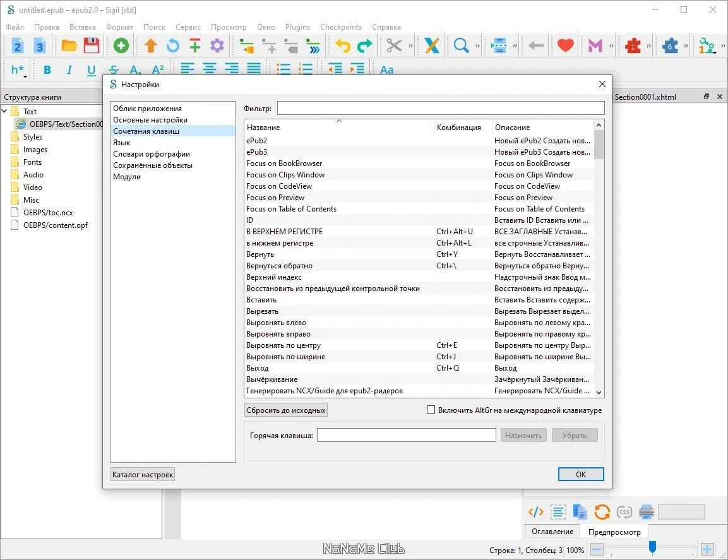Click the Назначить button

[x=523, y=435]
